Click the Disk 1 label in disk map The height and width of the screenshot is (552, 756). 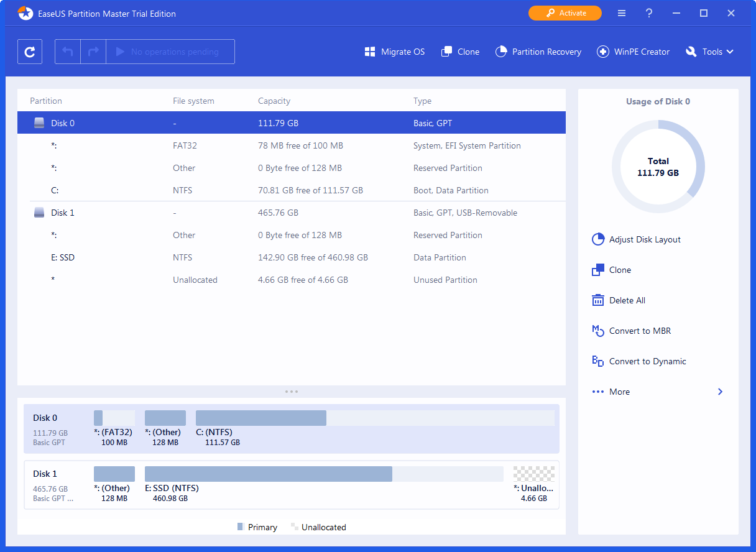45,474
